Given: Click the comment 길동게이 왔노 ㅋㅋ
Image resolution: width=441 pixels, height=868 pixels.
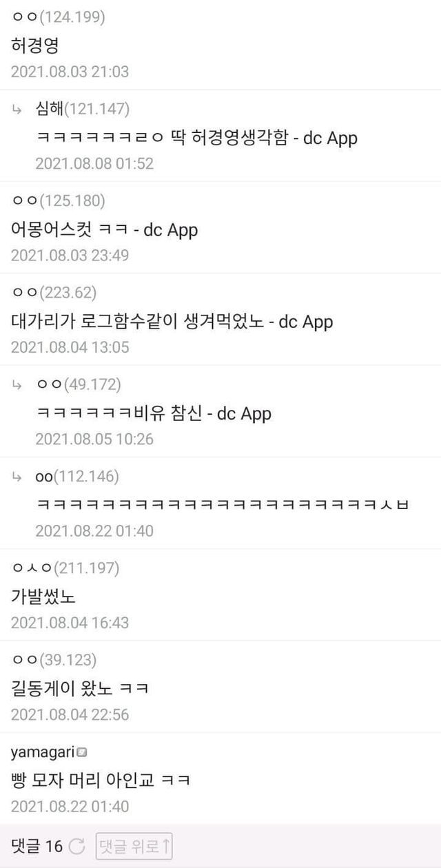Looking at the screenshot, I should tap(80, 688).
